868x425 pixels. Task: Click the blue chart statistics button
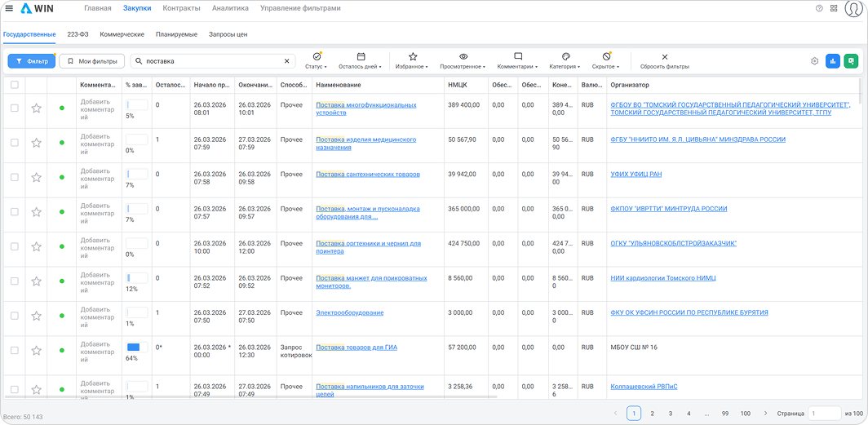coord(833,61)
